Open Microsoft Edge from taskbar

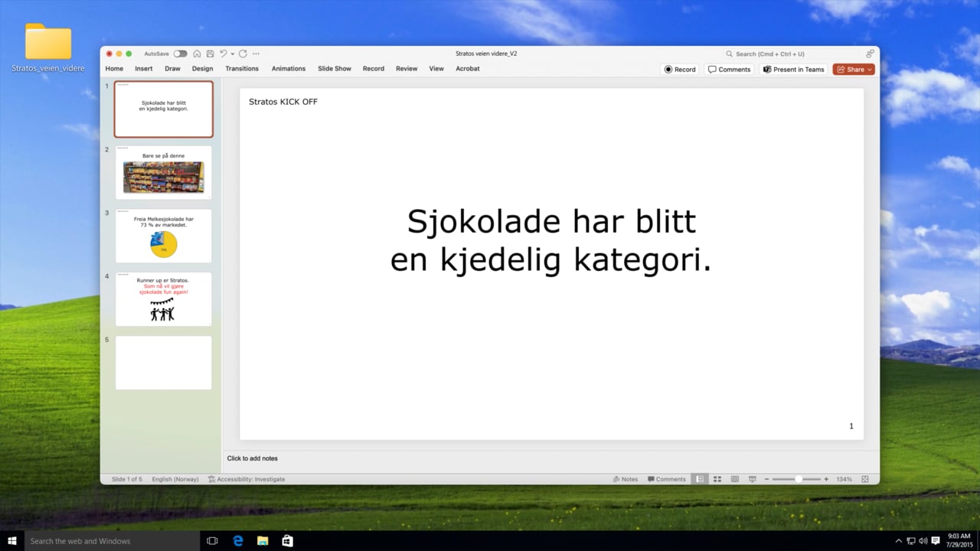[x=238, y=541]
